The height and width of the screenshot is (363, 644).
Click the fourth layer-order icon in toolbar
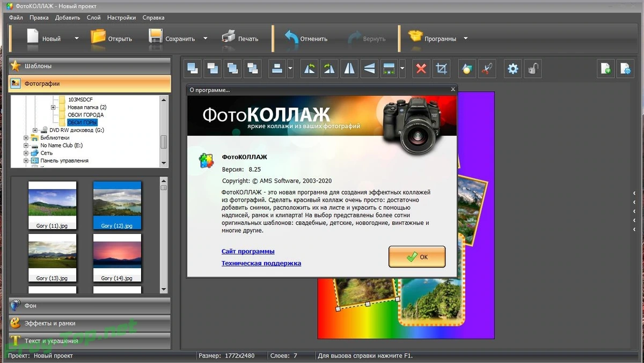[x=252, y=69]
